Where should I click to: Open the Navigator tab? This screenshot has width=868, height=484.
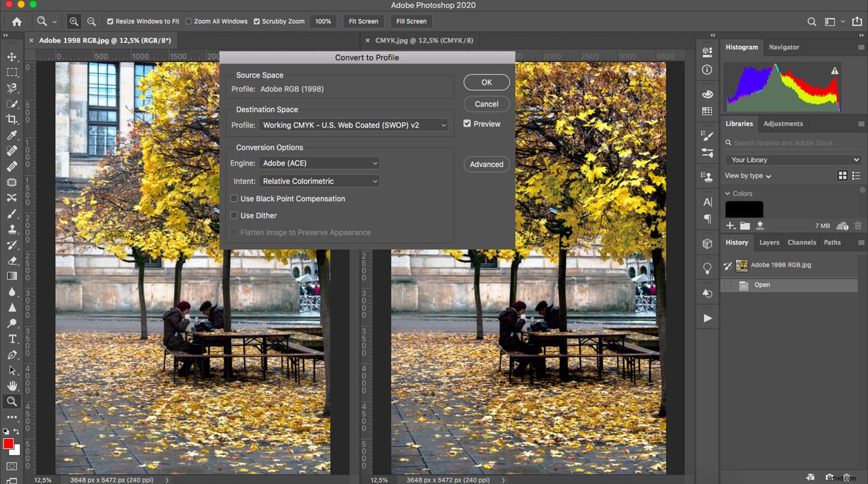(x=784, y=47)
